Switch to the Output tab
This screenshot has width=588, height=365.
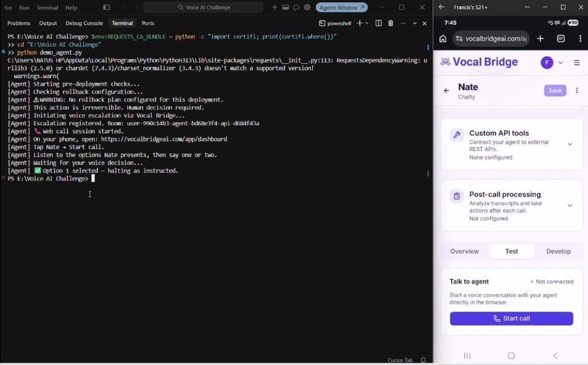click(x=48, y=24)
